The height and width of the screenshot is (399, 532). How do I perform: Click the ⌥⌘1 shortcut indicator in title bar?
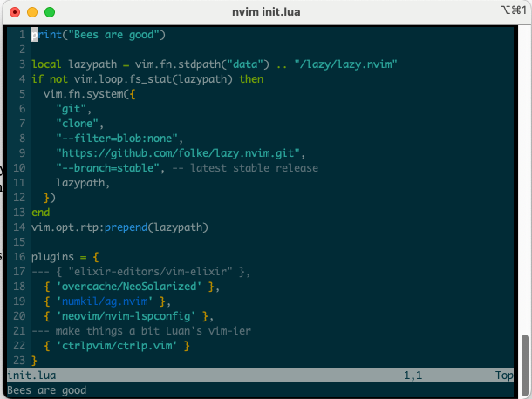[x=514, y=10]
